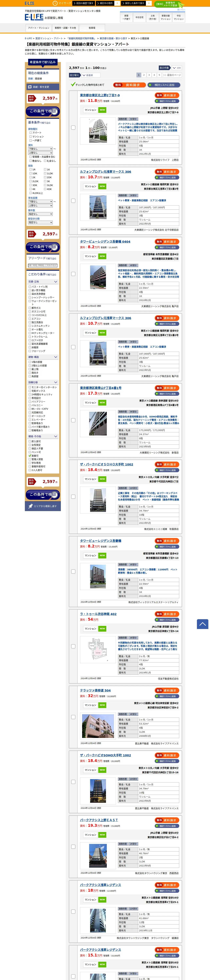This screenshot has width=210, height=980.
Task: Open the 築年数 指定なし dropdown
Action: 40,214
